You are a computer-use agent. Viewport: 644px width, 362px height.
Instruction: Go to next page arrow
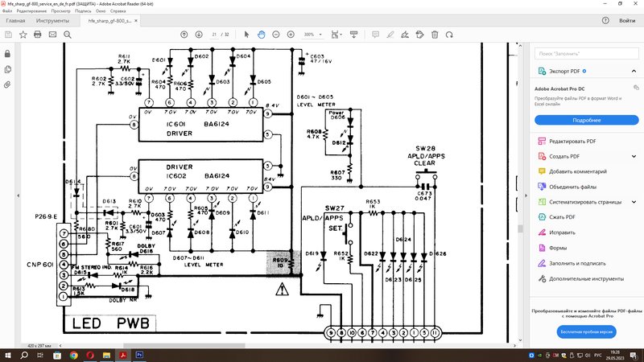point(199,35)
